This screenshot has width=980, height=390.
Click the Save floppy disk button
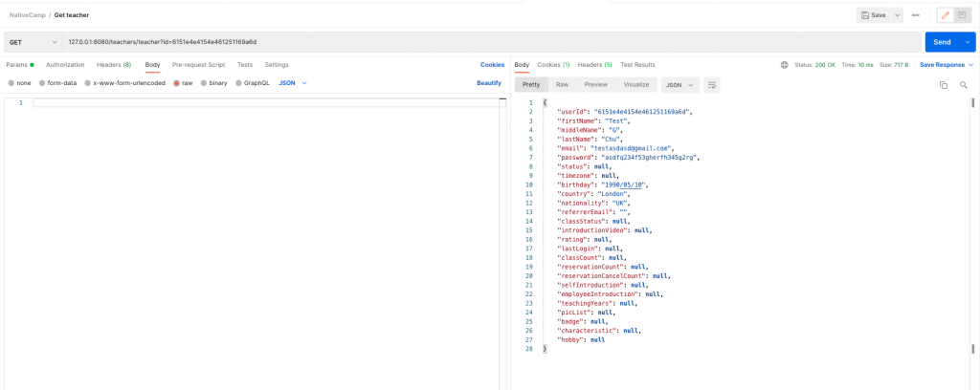coord(873,15)
